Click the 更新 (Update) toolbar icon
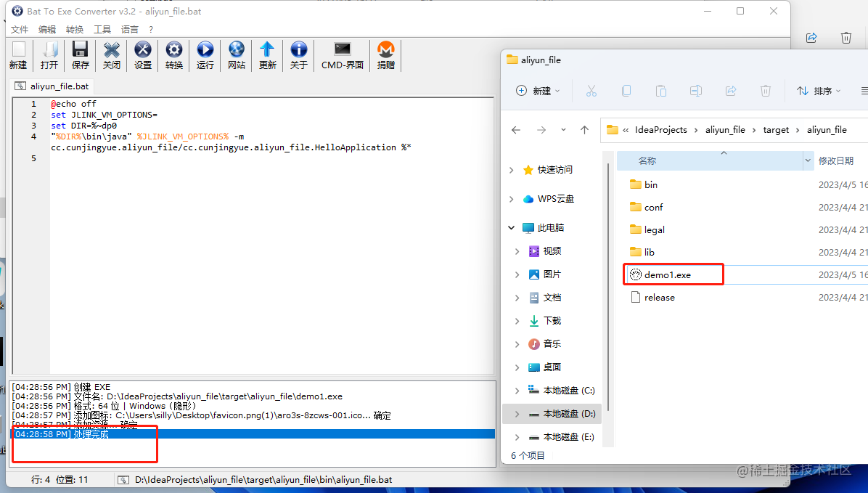 click(267, 56)
